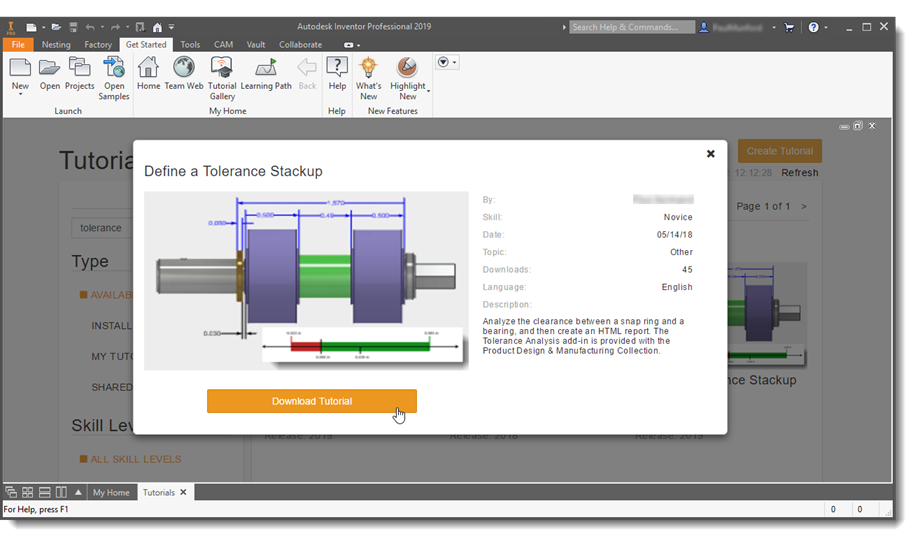Close the Tutorials document tab
Image resolution: width=913 pixels, height=543 pixels.
point(183,492)
